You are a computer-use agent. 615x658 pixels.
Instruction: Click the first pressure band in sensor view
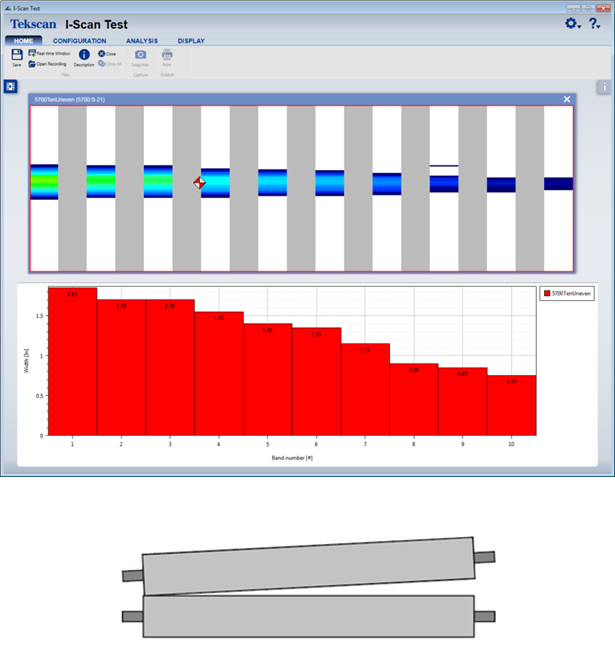click(44, 182)
